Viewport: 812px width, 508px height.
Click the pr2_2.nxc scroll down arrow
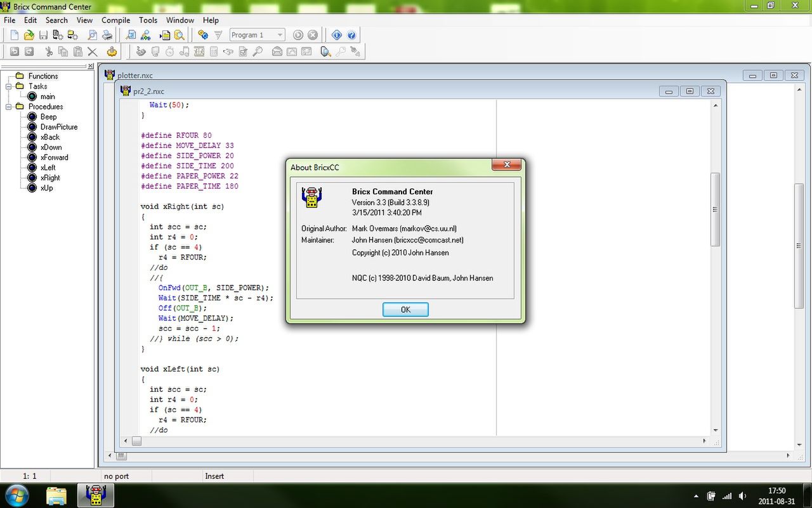point(715,430)
